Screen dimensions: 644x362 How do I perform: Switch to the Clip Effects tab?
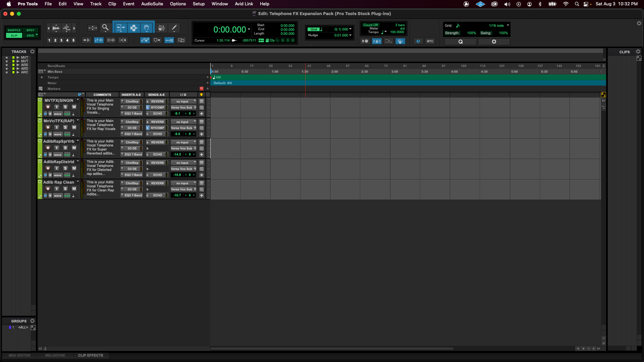91,355
